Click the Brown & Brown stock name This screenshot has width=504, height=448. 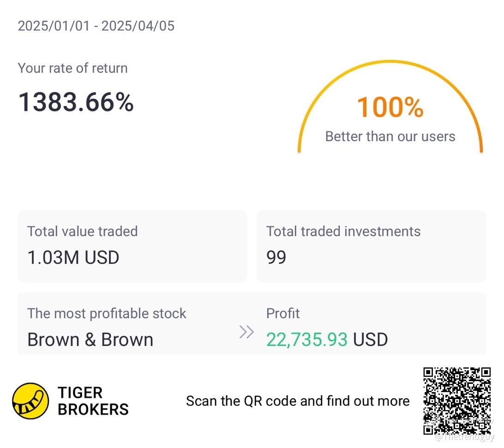click(90, 340)
